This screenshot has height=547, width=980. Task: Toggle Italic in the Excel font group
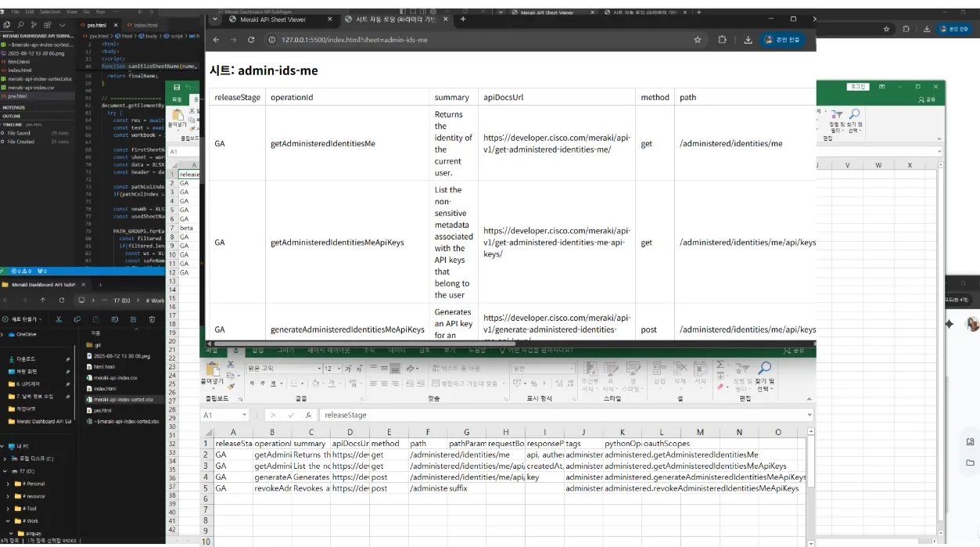click(x=263, y=384)
